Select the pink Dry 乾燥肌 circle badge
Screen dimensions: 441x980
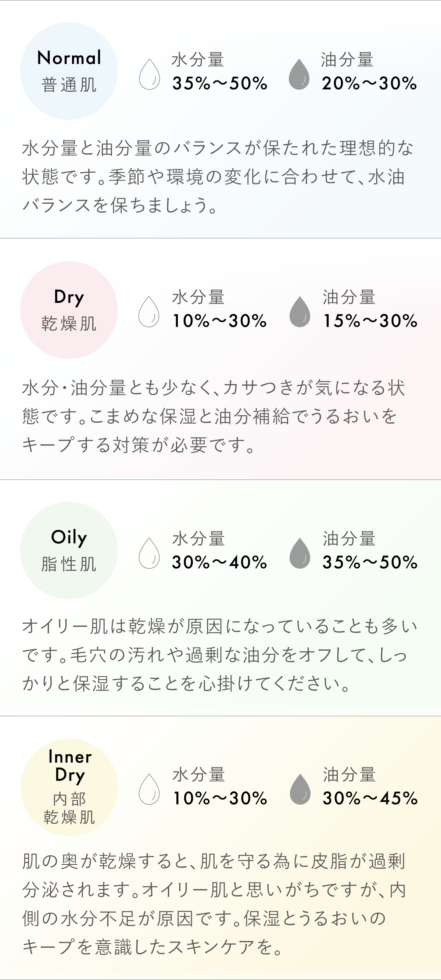(x=69, y=310)
